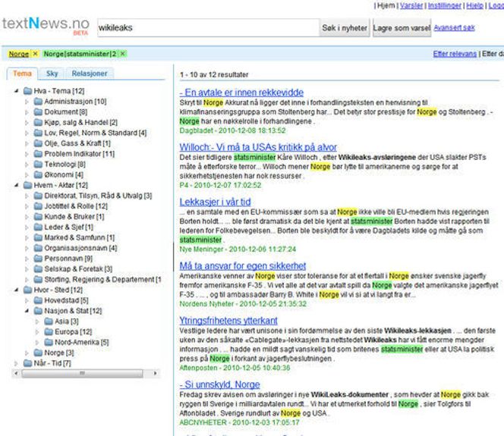Click the search field containing wikileaks
Viewport: 504px width, 436px height.
point(208,28)
